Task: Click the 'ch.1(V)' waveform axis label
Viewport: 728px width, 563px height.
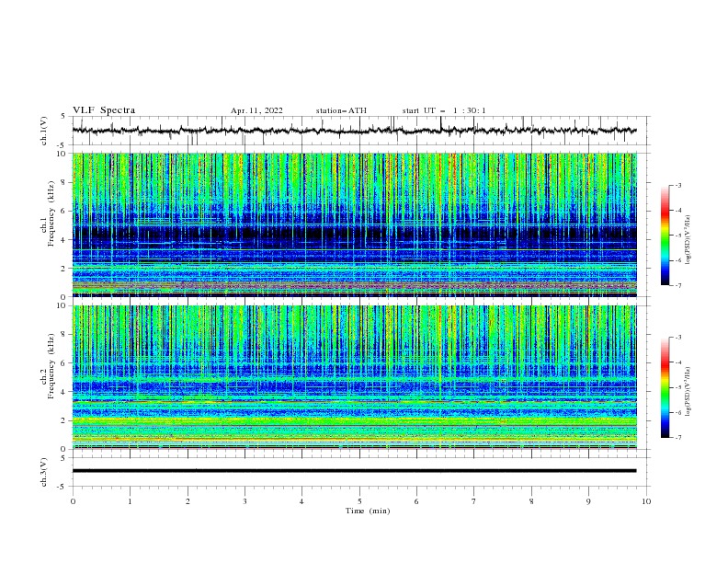Action: pyautogui.click(x=44, y=131)
